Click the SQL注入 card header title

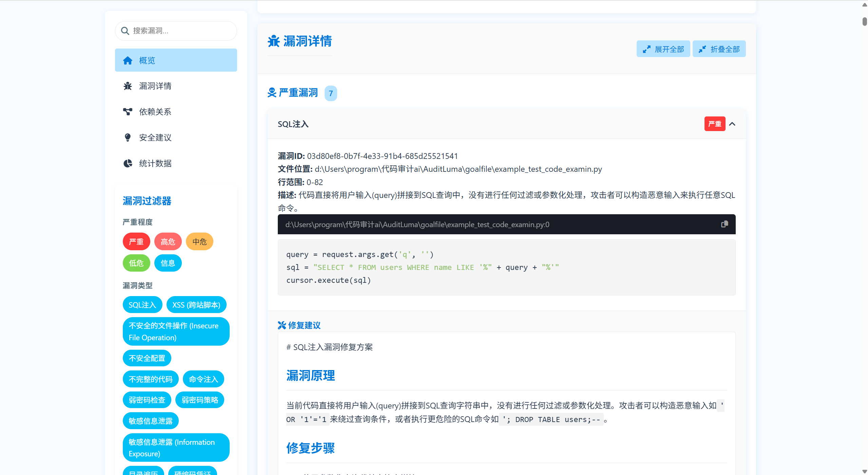[293, 124]
